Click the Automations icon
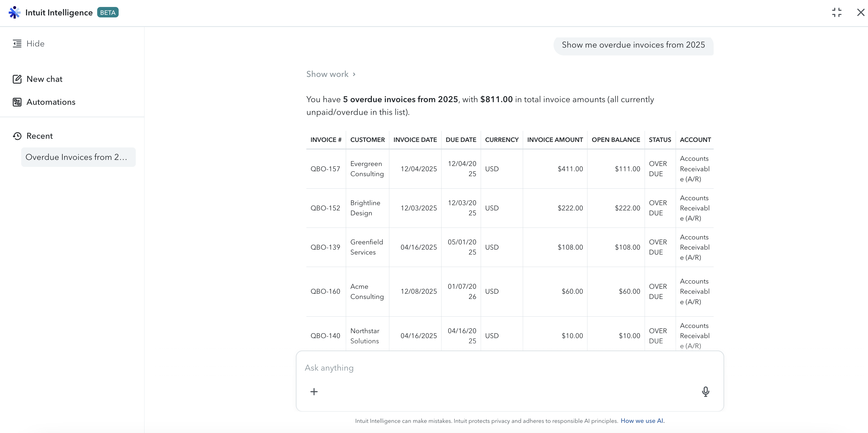 coord(17,102)
